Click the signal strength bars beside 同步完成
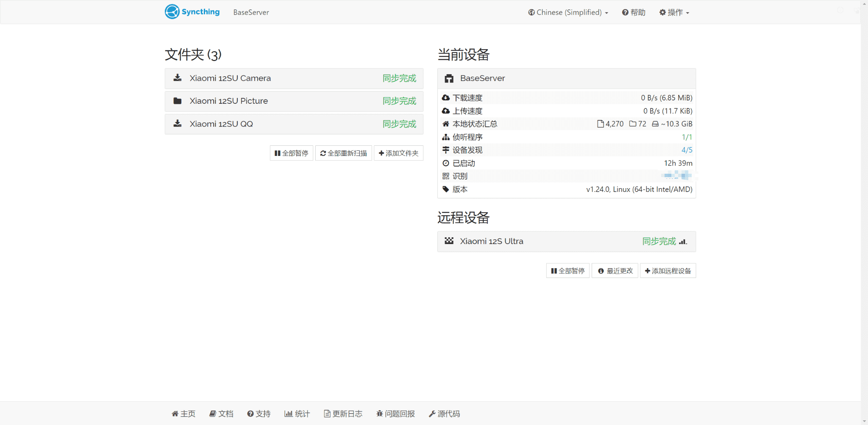 click(683, 242)
